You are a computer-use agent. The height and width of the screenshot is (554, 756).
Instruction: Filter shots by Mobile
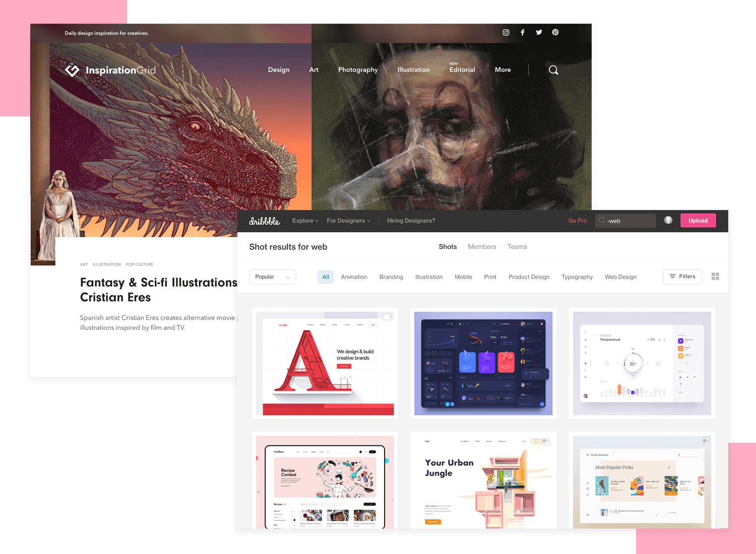464,277
